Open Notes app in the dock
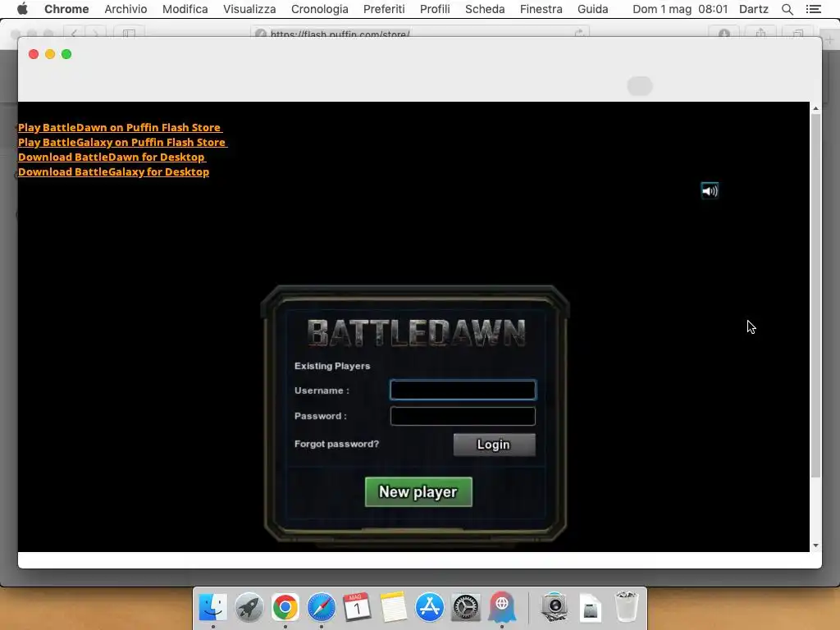840x630 pixels. point(393,607)
